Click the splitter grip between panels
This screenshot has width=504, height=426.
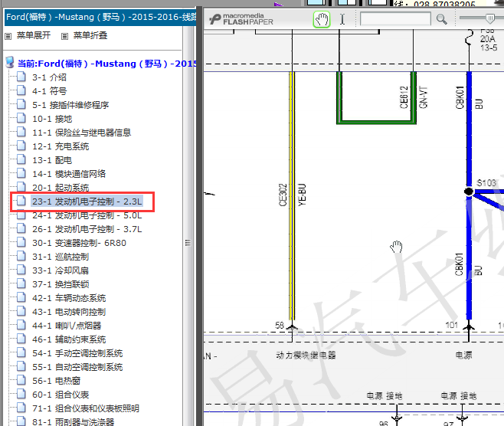(x=188, y=243)
